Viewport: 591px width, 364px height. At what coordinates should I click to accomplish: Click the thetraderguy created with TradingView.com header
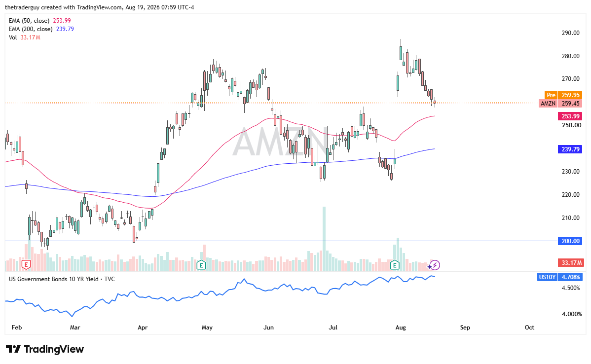point(100,7)
